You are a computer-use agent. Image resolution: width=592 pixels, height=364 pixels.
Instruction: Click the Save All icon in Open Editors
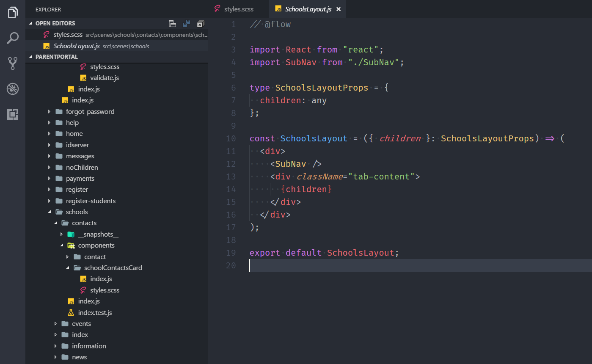(186, 24)
